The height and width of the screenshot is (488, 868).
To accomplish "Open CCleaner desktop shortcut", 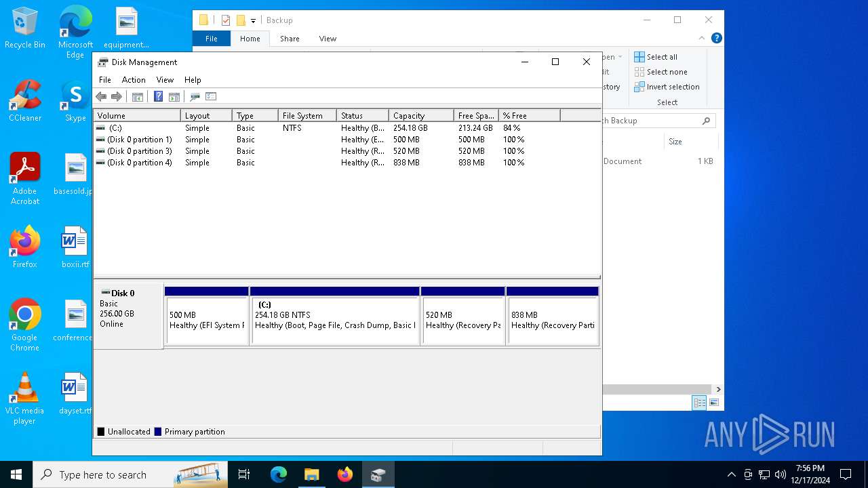I will tap(25, 102).
